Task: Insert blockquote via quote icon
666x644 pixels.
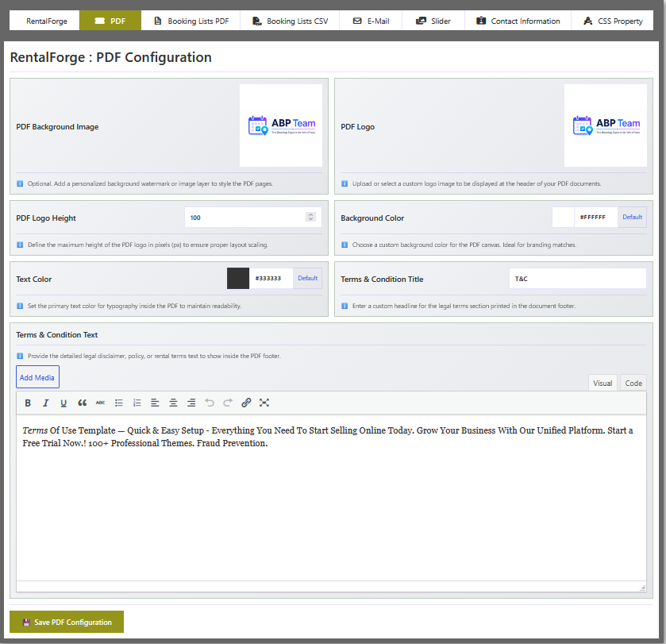Action: tap(82, 403)
